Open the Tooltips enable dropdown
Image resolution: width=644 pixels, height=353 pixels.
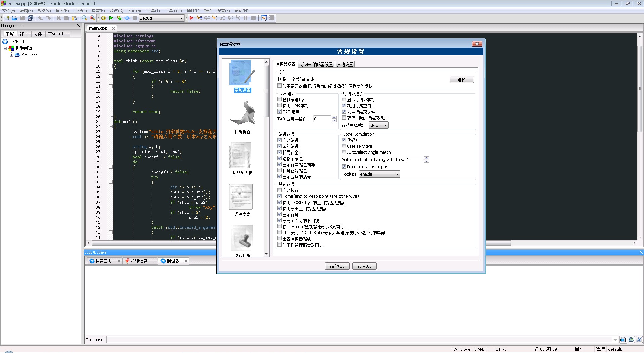379,174
